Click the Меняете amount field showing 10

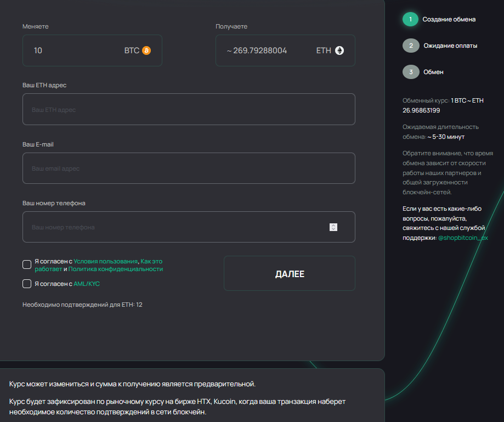71,50
